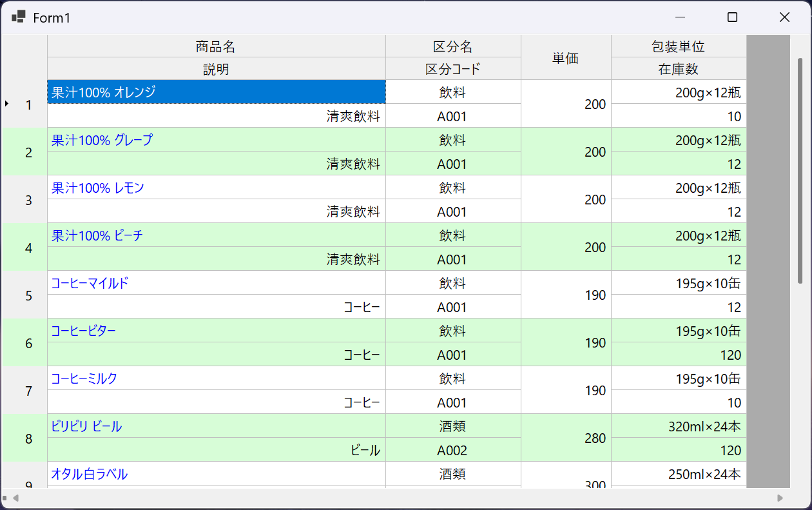Click the A002 code cell in row 8
Screen dimensions: 812x510
click(453, 450)
